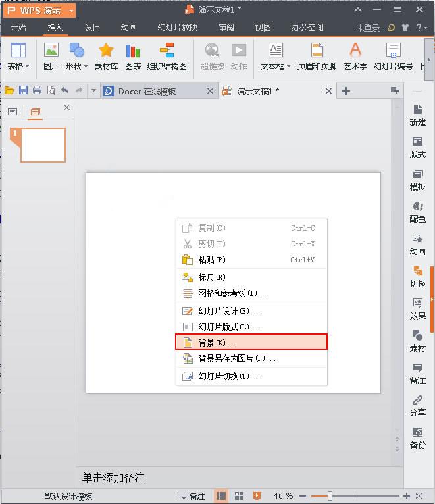Viewport: 435px width, 504px height.
Task: Close the 演示文稿1 document tab
Action: [x=328, y=91]
